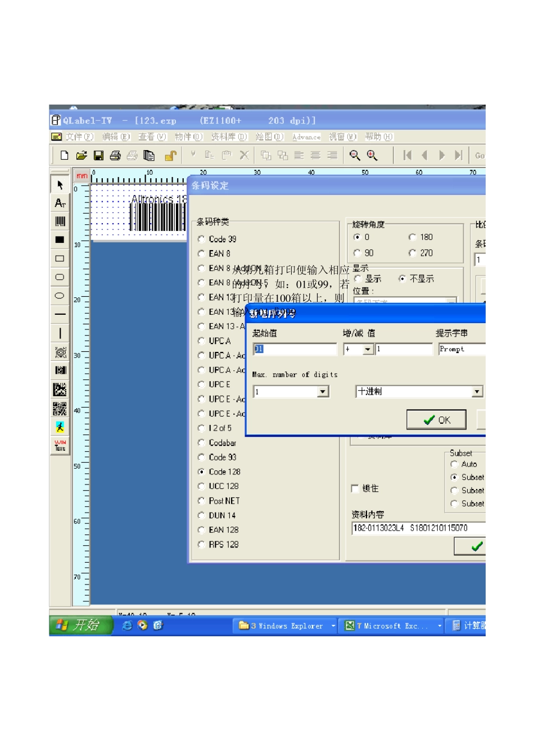Open the 资料库 menu
The image size is (534, 756).
pyautogui.click(x=229, y=137)
